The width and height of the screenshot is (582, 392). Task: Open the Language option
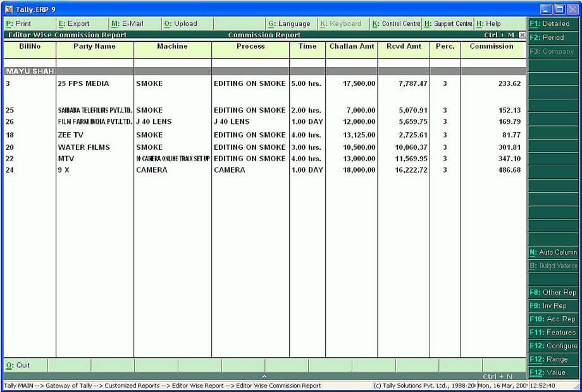click(x=292, y=24)
